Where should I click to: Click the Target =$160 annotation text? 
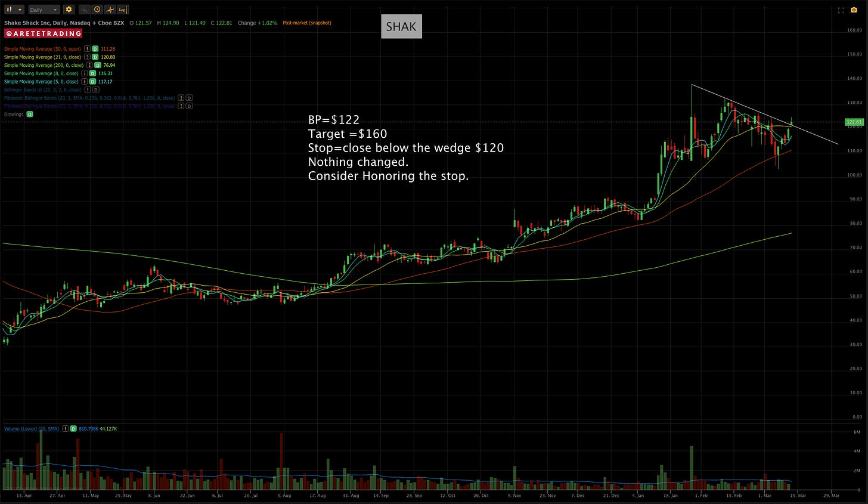348,134
